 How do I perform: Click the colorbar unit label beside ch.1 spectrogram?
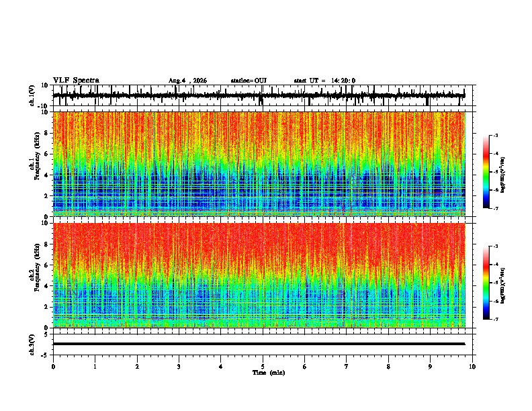[503, 175]
